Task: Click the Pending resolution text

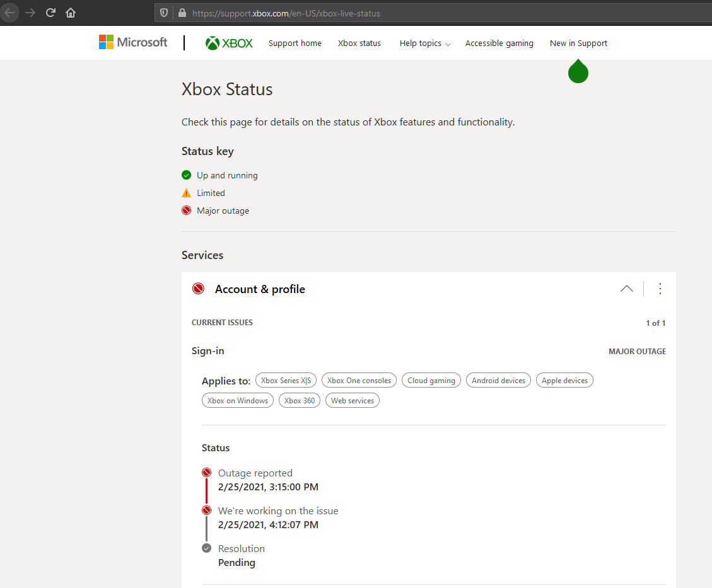Action: pos(236,563)
